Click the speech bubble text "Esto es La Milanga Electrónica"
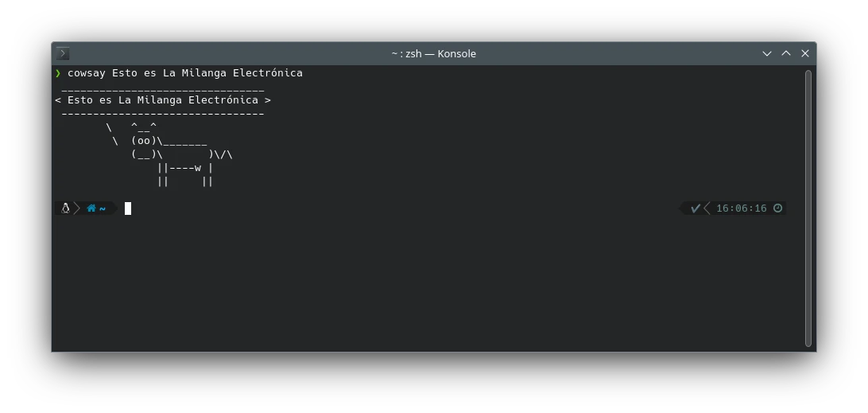This screenshot has height=413, width=868. click(163, 100)
